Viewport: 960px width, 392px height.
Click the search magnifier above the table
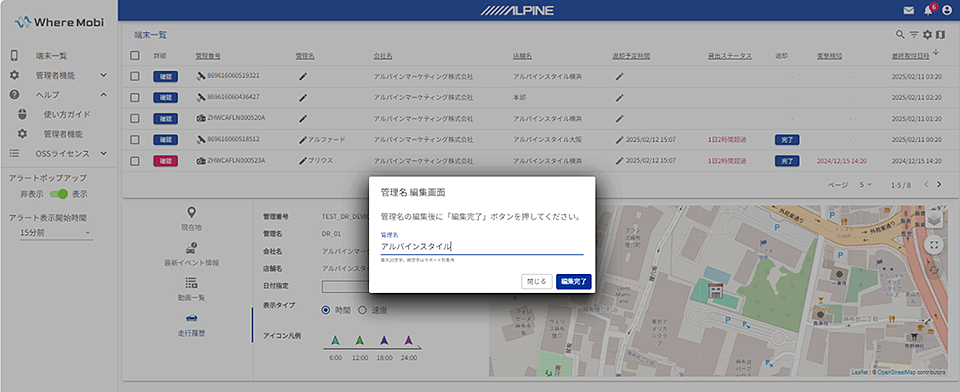[x=900, y=34]
